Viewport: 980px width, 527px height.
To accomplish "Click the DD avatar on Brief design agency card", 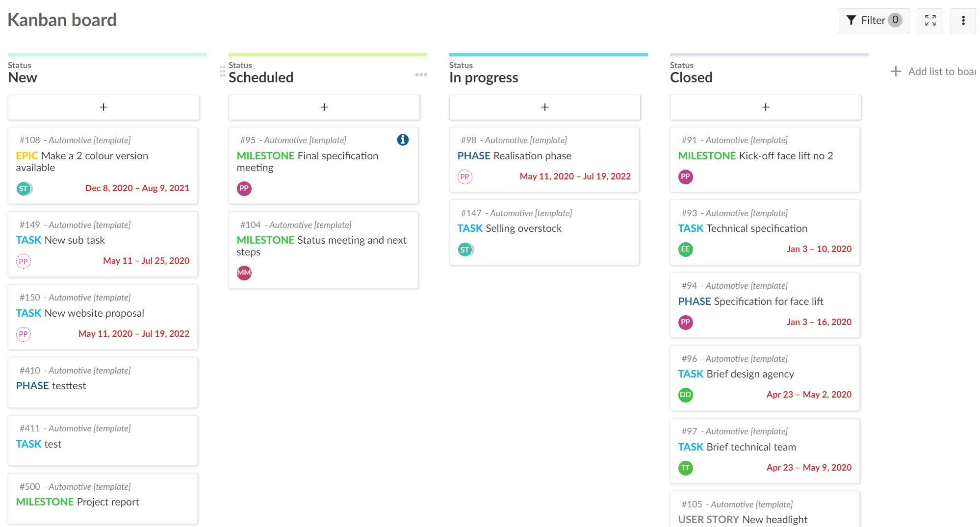I will [686, 395].
